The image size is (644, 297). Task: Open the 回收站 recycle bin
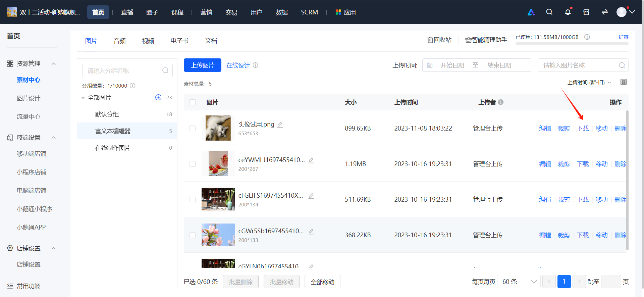pos(439,40)
